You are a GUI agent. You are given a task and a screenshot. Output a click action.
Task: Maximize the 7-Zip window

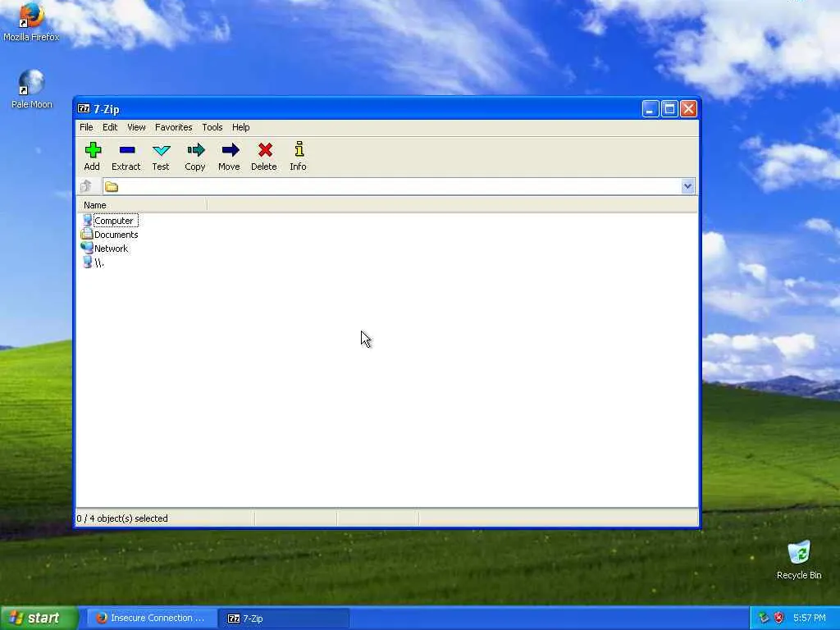tap(669, 109)
